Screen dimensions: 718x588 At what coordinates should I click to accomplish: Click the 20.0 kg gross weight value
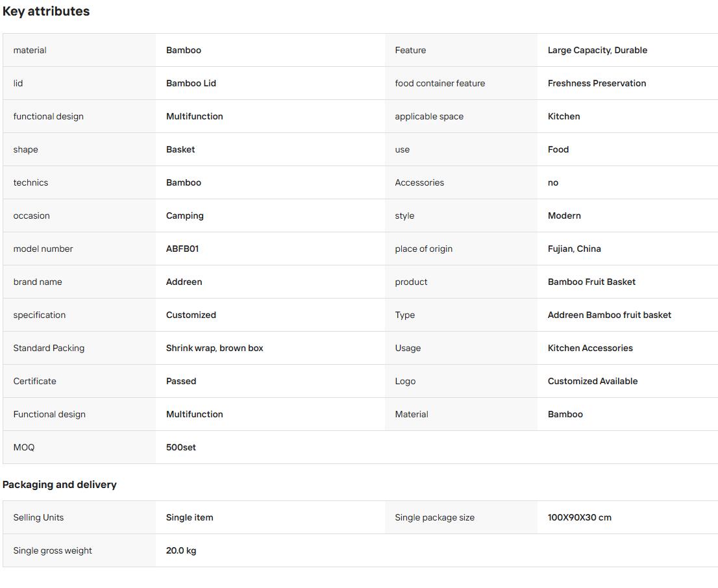click(181, 550)
